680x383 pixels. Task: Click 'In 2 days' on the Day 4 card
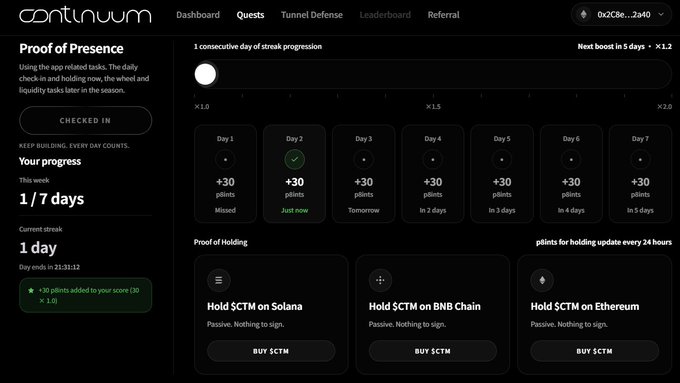(433, 210)
